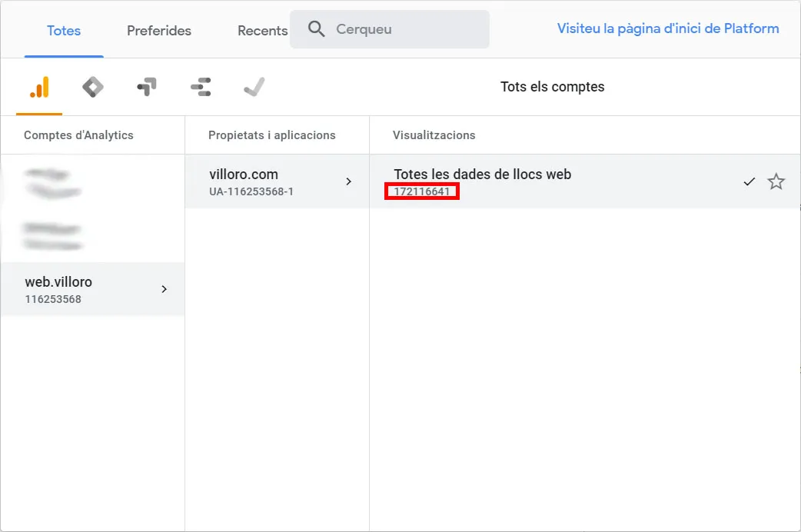Open 'Tots els comptes' selector

click(552, 87)
